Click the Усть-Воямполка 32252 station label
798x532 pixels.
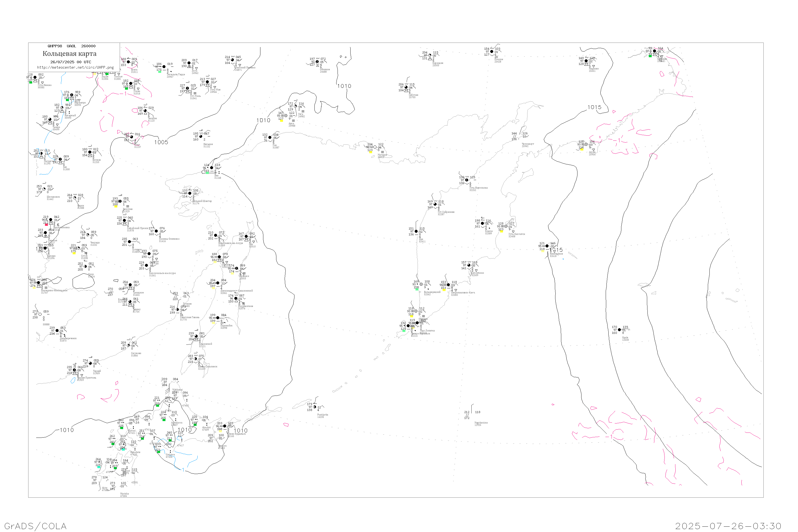pyautogui.click(x=478, y=189)
